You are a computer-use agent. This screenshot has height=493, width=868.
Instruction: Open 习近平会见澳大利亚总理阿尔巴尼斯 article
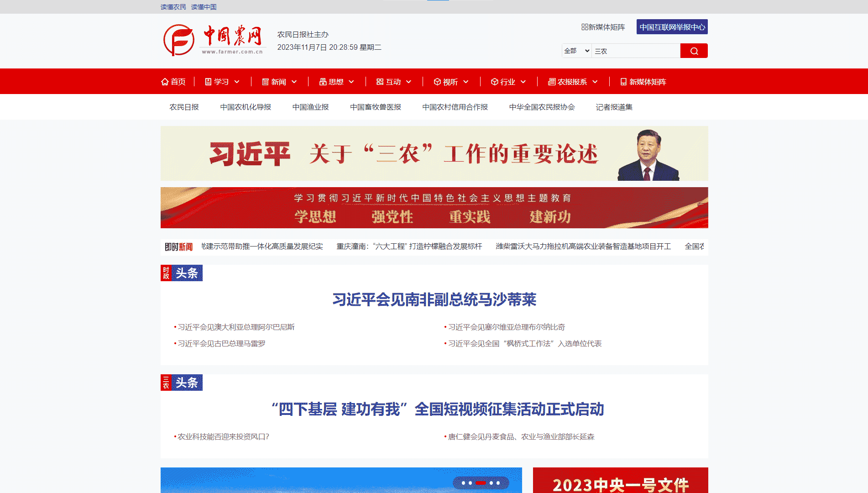236,327
